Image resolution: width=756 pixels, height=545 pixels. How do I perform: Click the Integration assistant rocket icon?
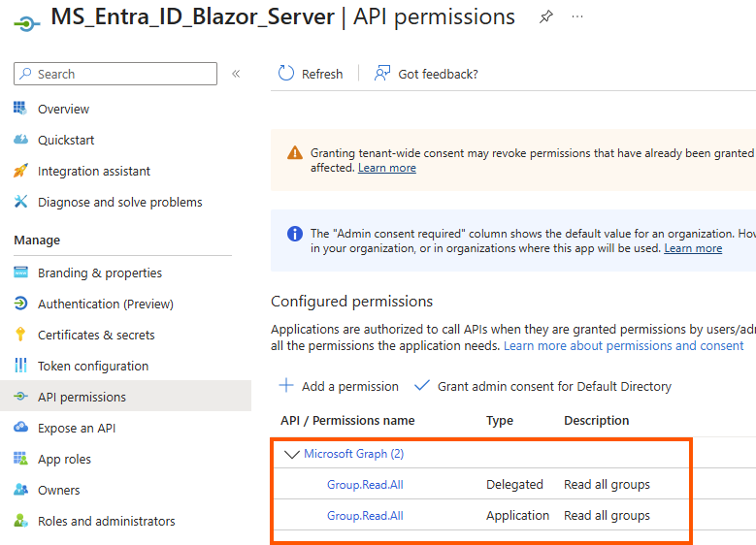(x=20, y=170)
